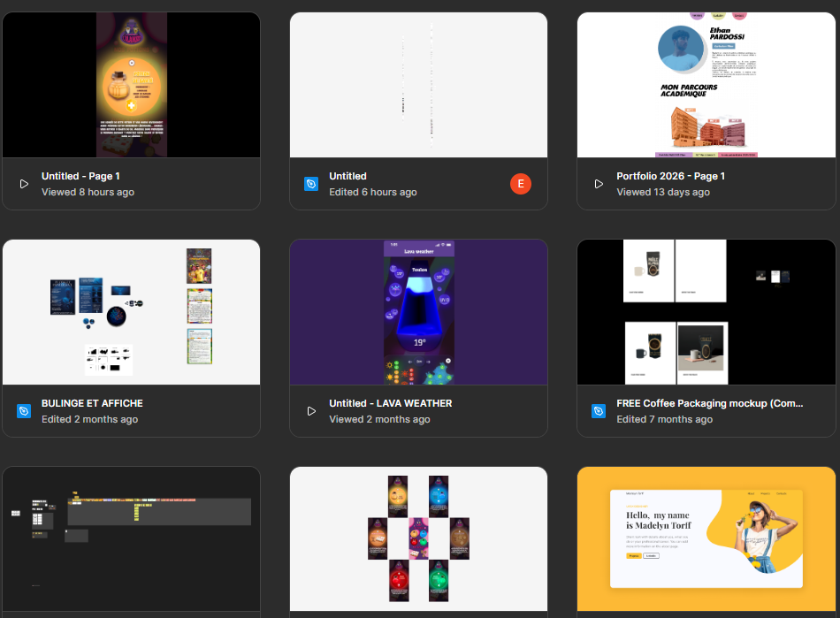Image resolution: width=840 pixels, height=618 pixels.
Task: Click the red 'E' user avatar
Action: (521, 184)
